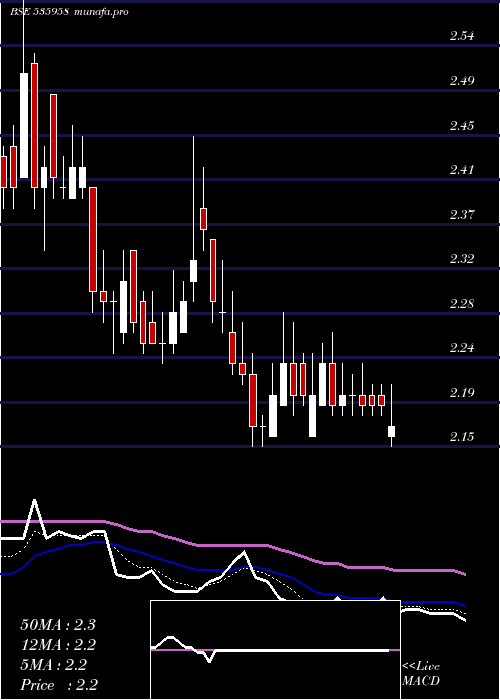Click the 12MA : 2.2 readout
The width and height of the screenshot is (500, 700).
[x=58, y=645]
